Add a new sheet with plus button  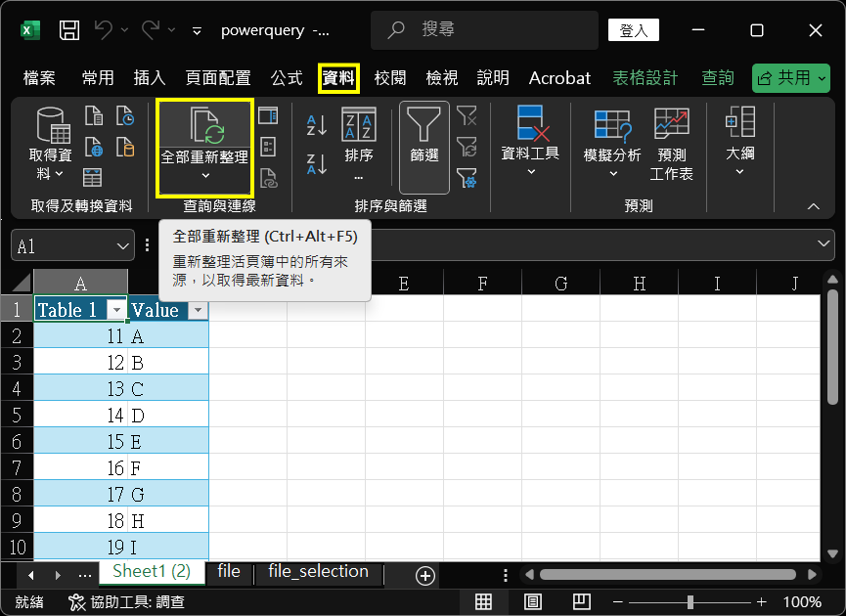click(x=424, y=576)
